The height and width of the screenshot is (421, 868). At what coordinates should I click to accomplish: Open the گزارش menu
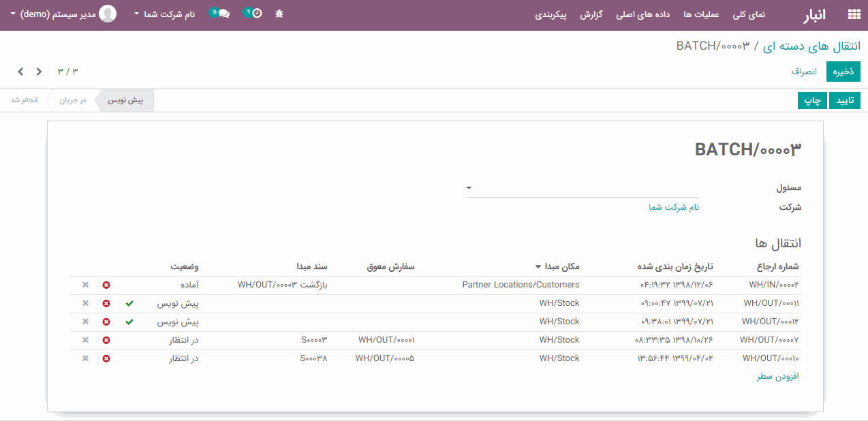point(591,14)
